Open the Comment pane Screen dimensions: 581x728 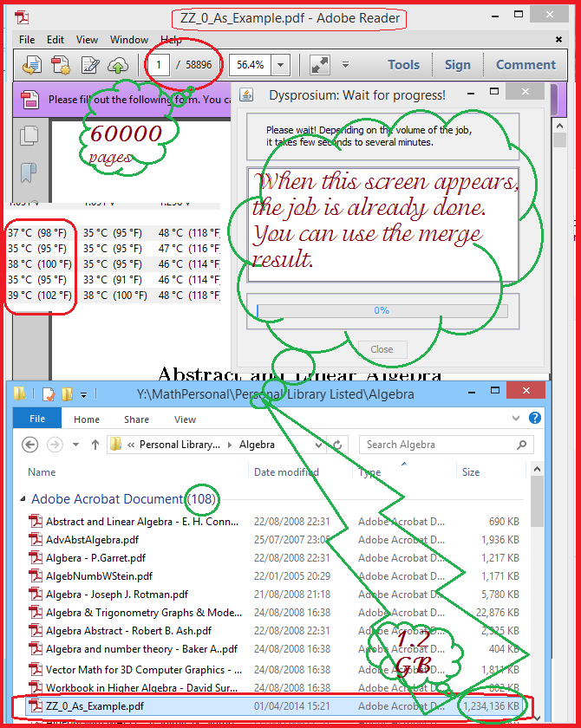pos(526,64)
